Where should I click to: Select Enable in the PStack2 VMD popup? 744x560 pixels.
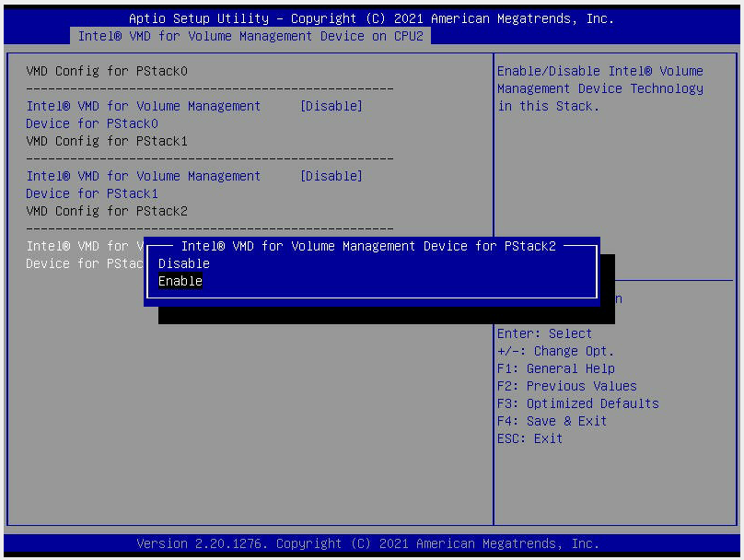coord(180,281)
